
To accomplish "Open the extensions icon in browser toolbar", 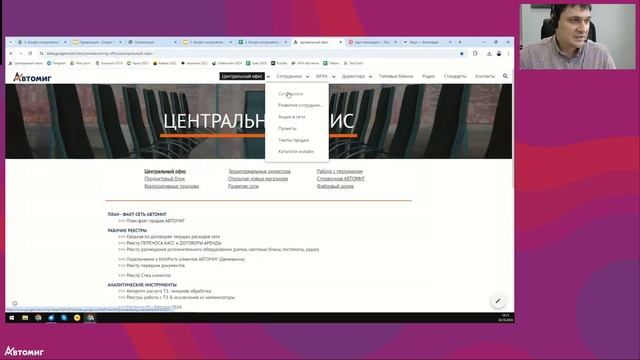I will coord(475,53).
